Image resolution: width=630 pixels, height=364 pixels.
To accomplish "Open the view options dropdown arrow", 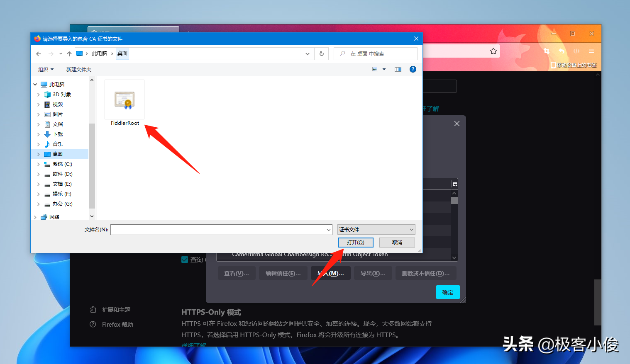I will [384, 69].
